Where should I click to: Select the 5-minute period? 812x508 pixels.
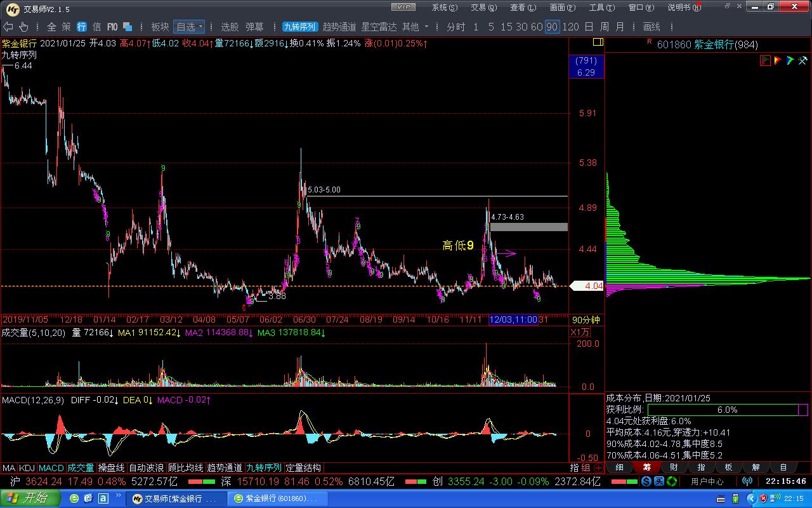point(491,27)
